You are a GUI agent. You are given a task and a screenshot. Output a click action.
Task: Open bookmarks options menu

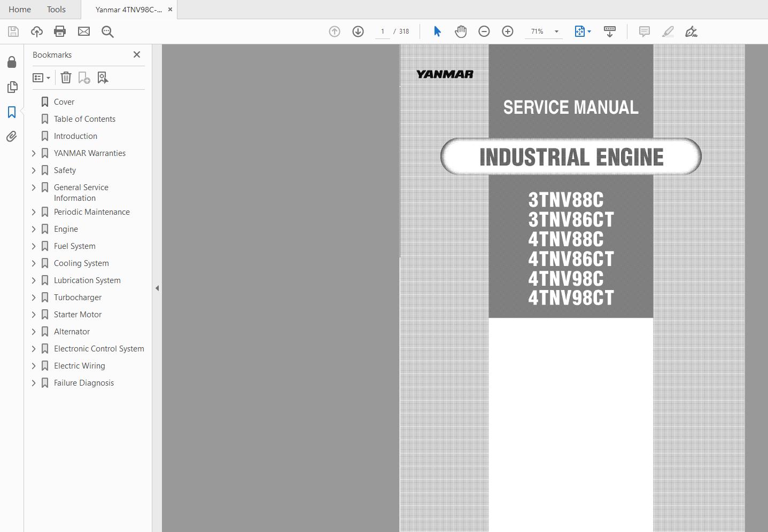(41, 78)
